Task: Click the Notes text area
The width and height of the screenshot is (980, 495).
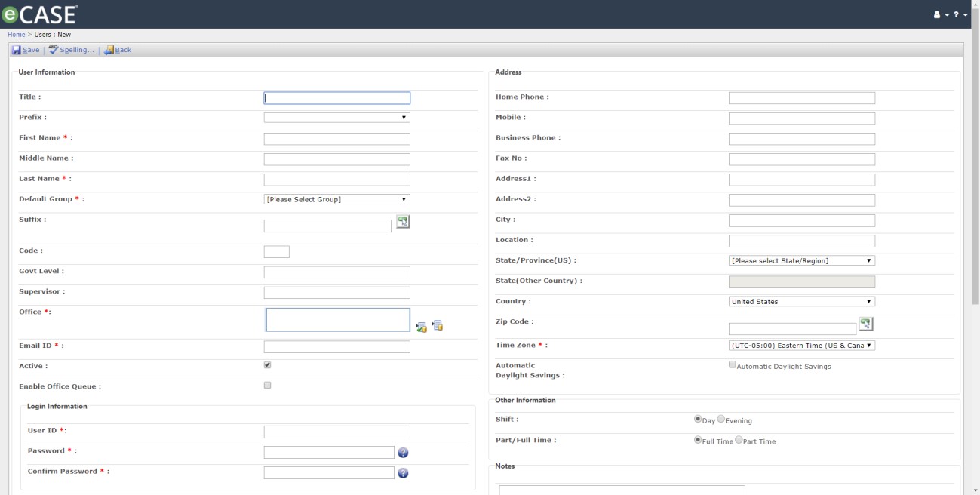Action: [x=622, y=490]
